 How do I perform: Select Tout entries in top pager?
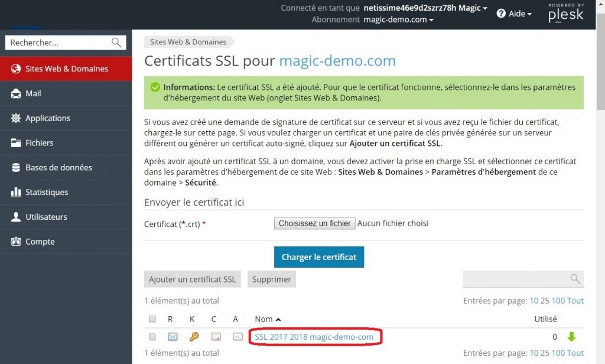pyautogui.click(x=575, y=301)
